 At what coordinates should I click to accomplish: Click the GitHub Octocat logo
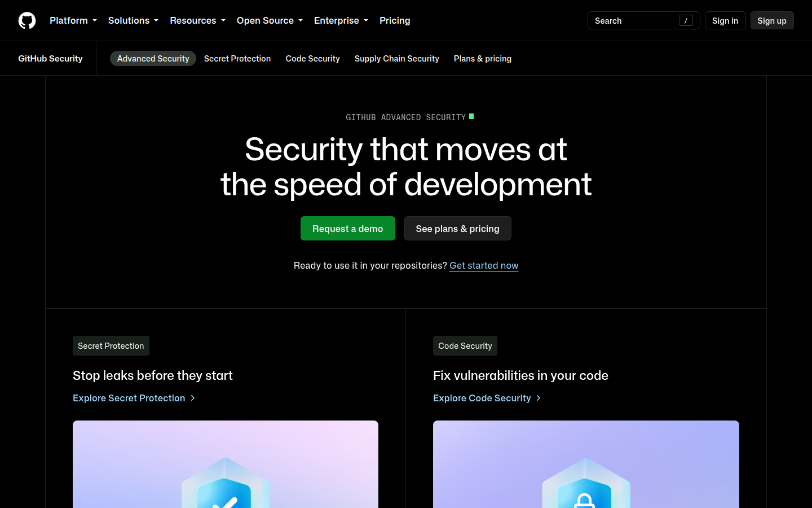(x=27, y=20)
